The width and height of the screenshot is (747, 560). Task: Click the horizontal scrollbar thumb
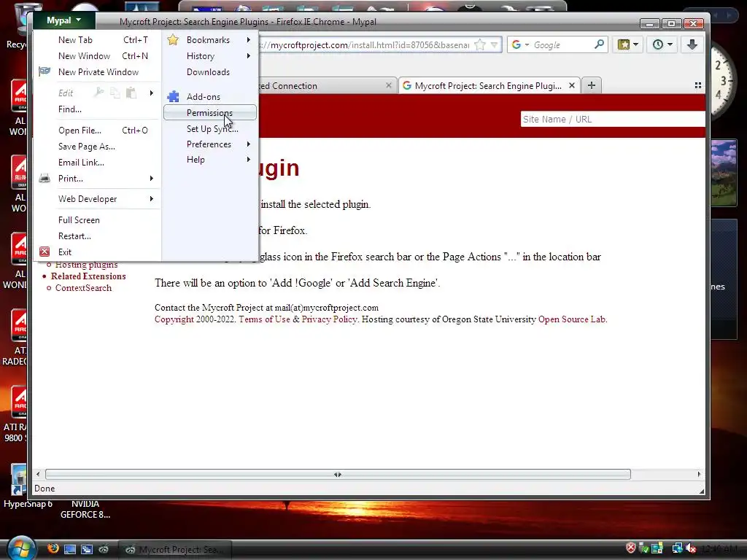338,474
